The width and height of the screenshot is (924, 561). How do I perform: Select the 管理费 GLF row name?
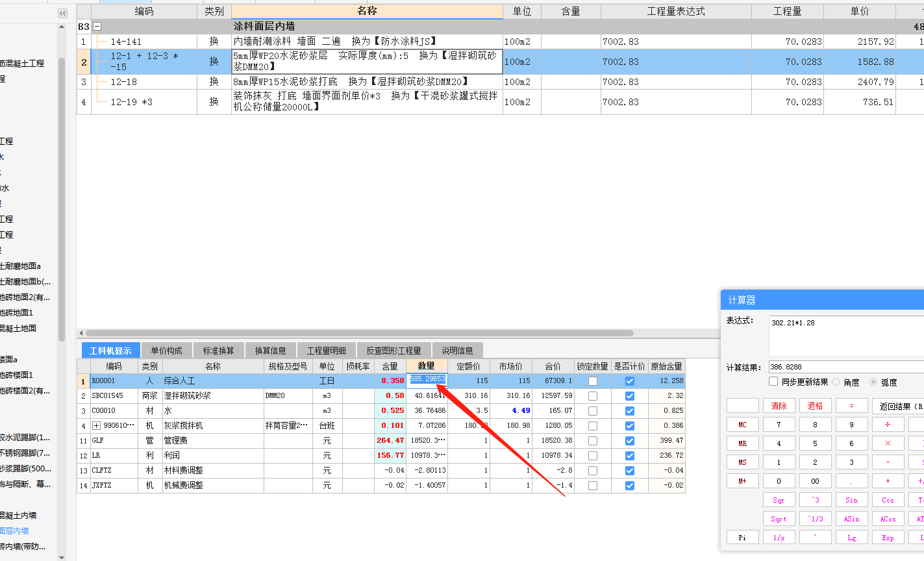click(x=213, y=441)
